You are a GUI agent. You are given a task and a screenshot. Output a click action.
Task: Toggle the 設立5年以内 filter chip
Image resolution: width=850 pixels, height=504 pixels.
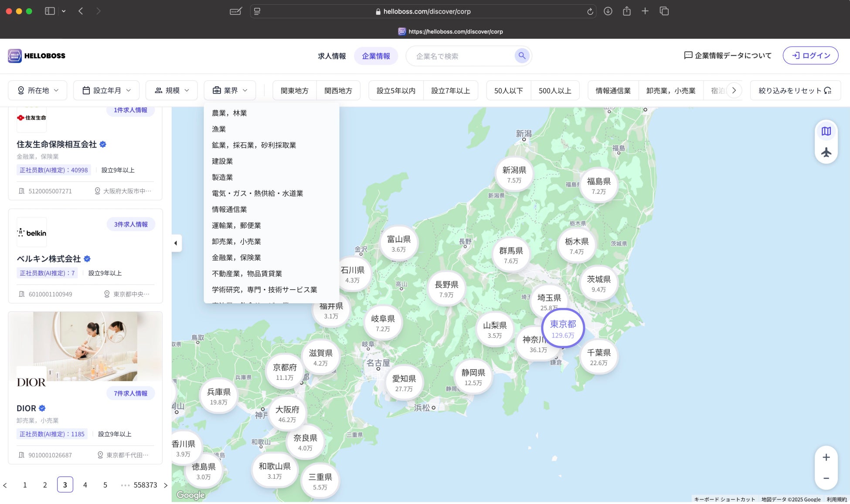click(396, 91)
